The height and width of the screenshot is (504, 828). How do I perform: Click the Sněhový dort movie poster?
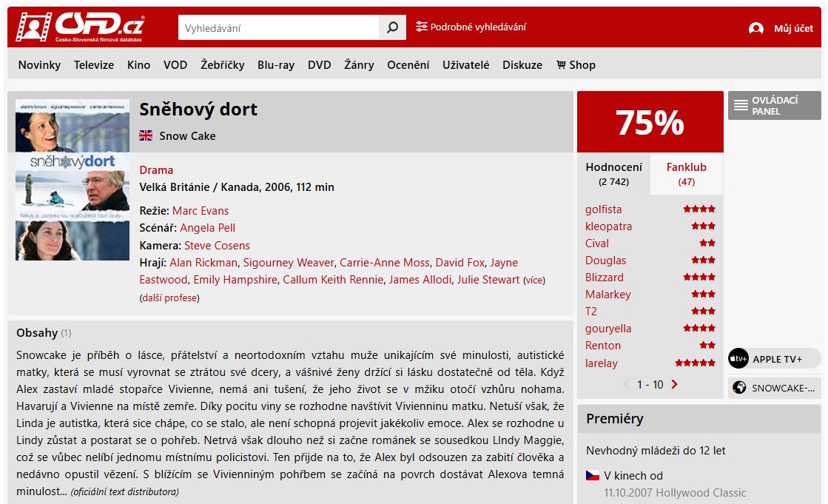(73, 180)
